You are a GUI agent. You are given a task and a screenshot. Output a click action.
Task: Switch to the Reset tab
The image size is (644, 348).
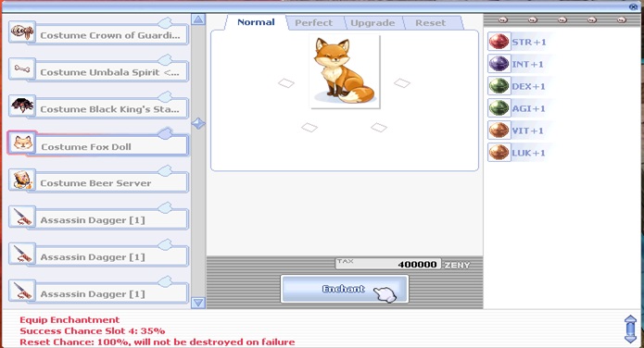431,23
